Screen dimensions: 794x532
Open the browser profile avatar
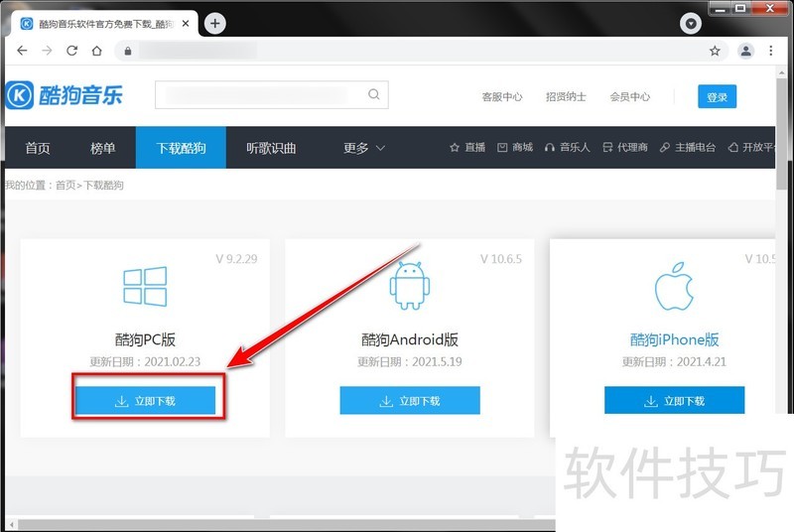click(x=746, y=51)
